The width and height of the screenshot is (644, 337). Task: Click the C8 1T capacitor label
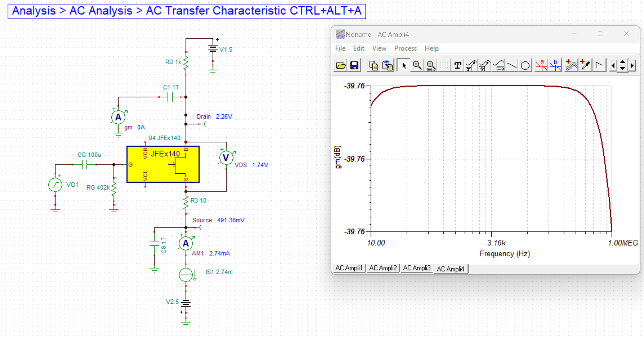pyautogui.click(x=164, y=245)
